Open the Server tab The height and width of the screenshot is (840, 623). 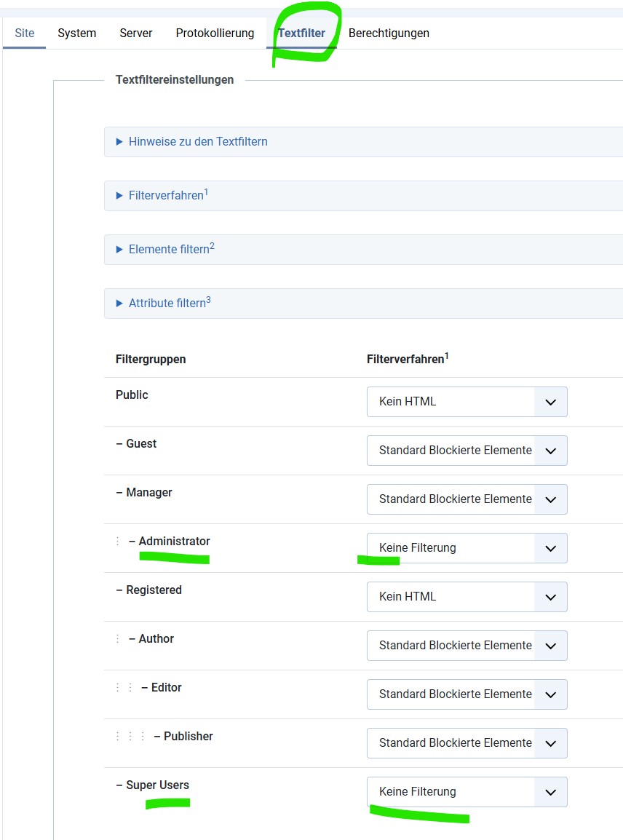point(136,33)
